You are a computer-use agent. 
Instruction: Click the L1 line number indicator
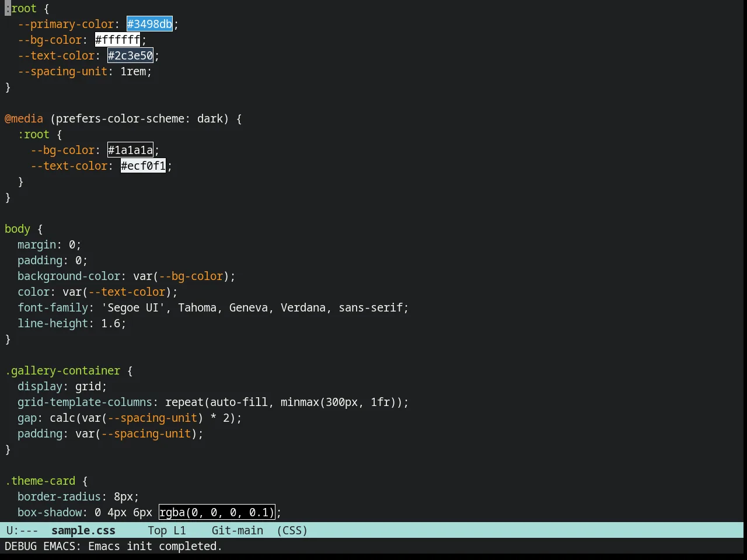(179, 530)
